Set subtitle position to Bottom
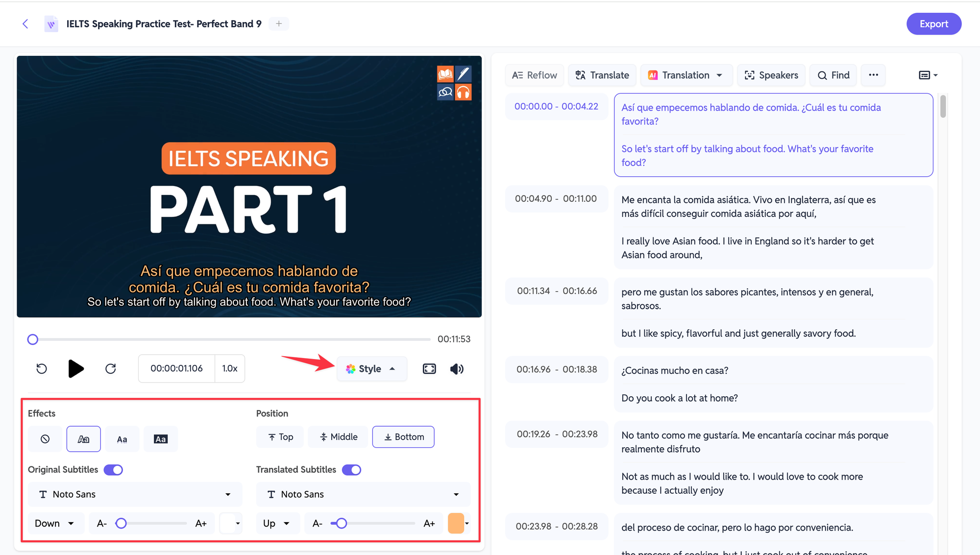The width and height of the screenshot is (980, 555). 403,437
